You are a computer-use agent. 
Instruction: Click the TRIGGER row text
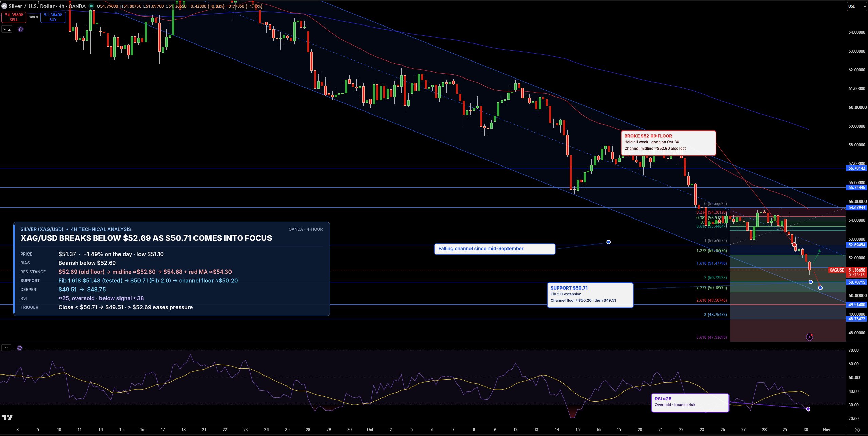tap(126, 307)
